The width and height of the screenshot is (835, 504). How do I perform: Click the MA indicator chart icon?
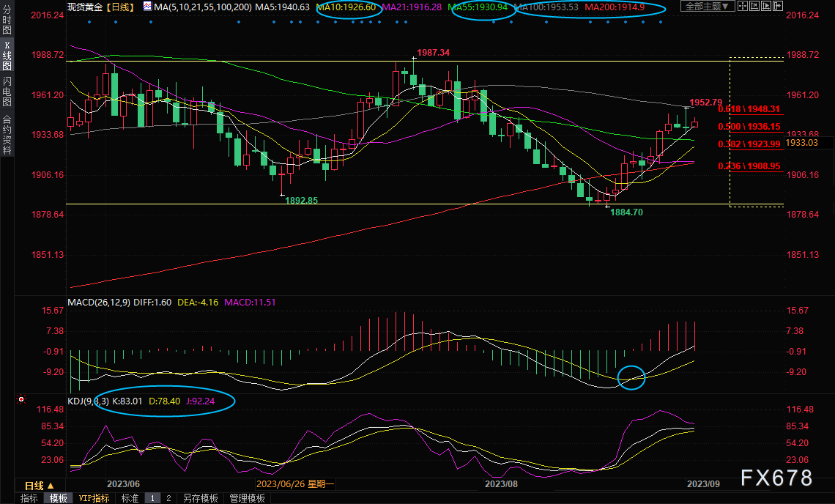(147, 7)
